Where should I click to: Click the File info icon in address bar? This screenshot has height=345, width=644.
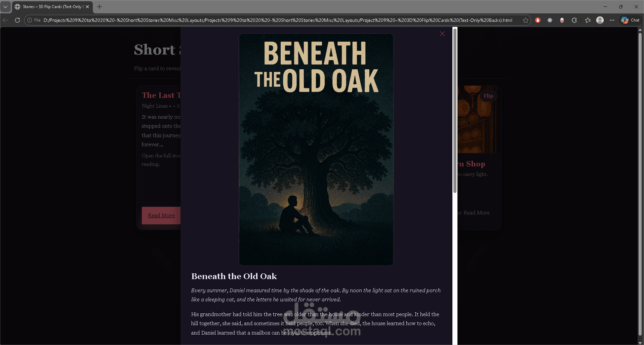tap(30, 20)
